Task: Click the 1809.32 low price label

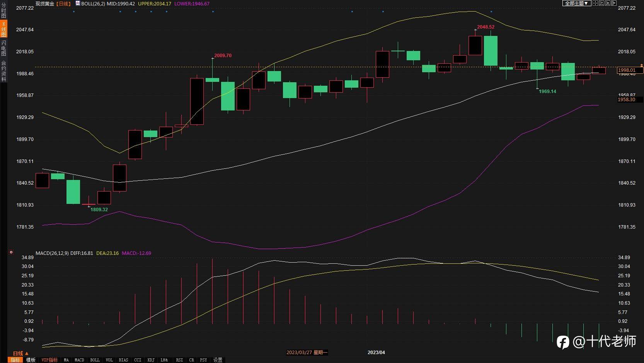Action: pos(99,210)
